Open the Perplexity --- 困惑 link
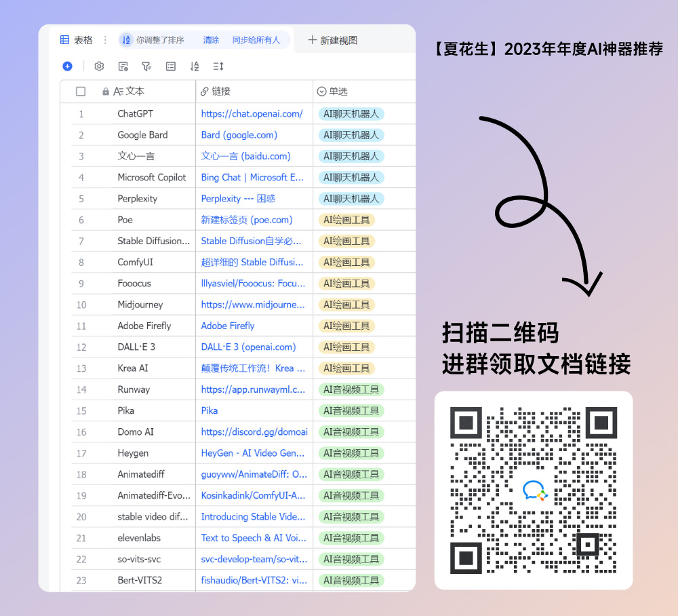This screenshot has height=616, width=678. (238, 199)
